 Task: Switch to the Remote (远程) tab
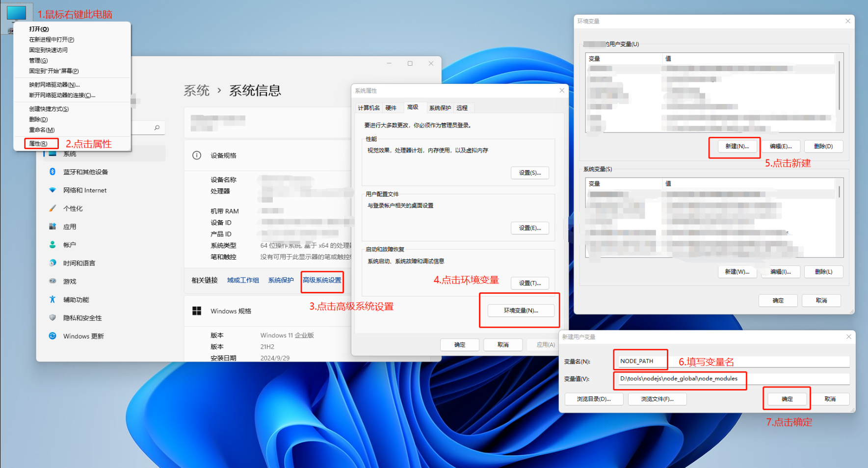[x=462, y=108]
